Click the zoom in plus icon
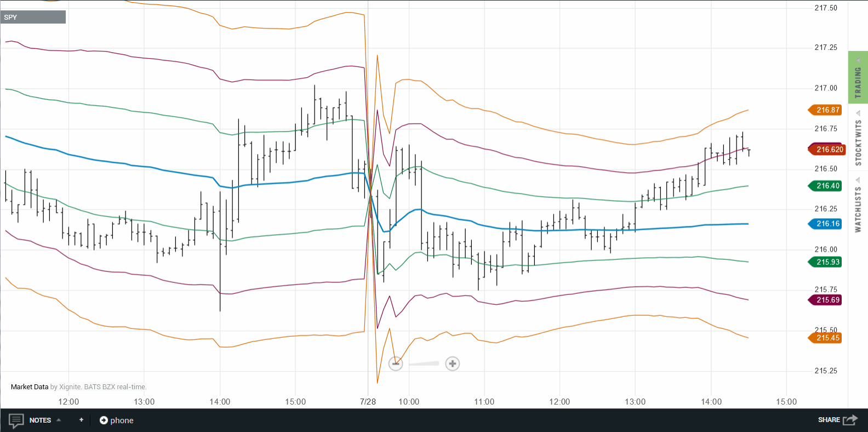Screen dimensions: 868x432 click(x=452, y=363)
